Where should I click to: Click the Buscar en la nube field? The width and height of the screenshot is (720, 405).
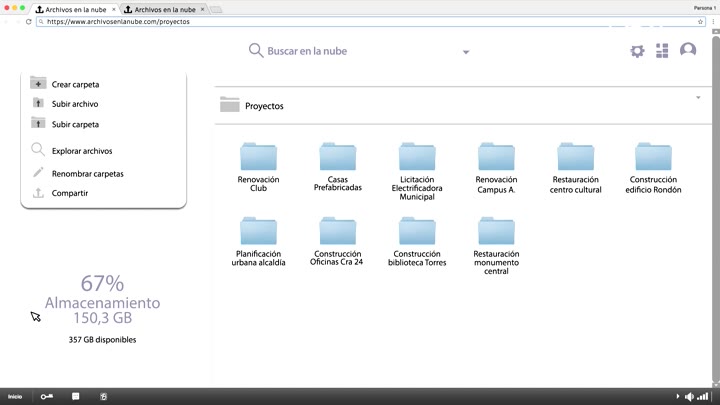(350, 51)
